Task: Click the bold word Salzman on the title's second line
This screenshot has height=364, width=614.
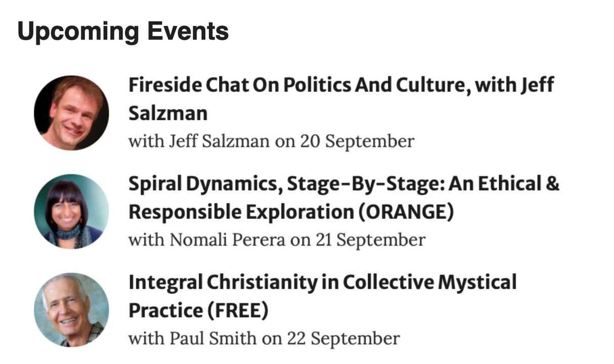Action: [x=168, y=114]
